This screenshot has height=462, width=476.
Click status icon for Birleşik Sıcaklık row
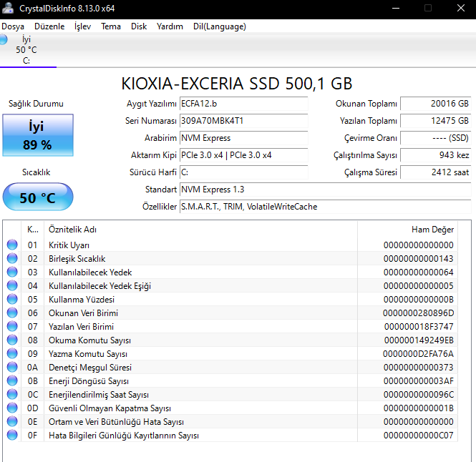point(12,258)
